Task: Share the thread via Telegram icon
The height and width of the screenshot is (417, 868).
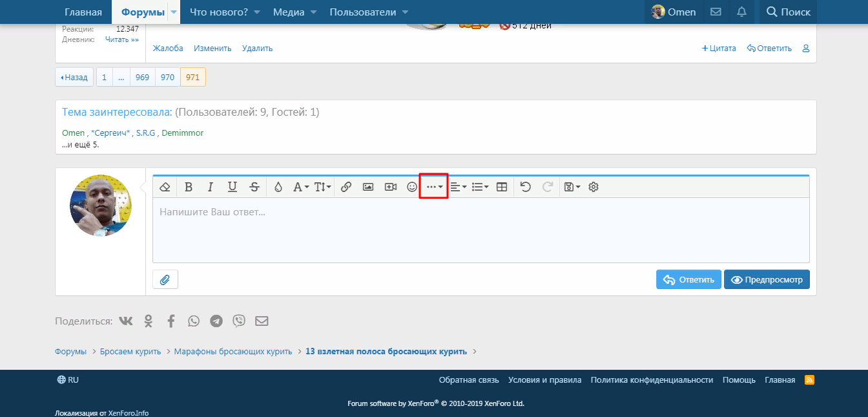Action: (216, 321)
